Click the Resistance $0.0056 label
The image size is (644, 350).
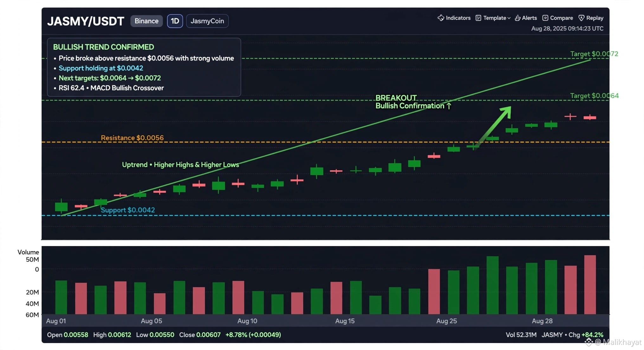pyautogui.click(x=132, y=138)
